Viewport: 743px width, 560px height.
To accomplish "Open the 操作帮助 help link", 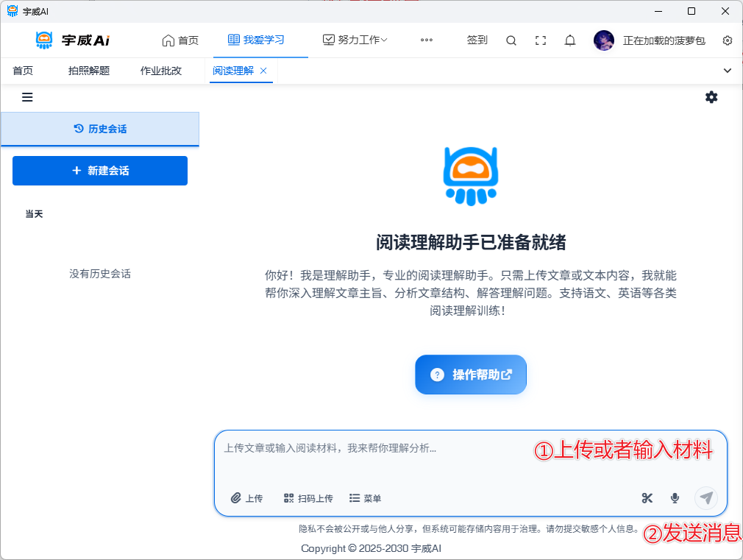I will tap(471, 375).
